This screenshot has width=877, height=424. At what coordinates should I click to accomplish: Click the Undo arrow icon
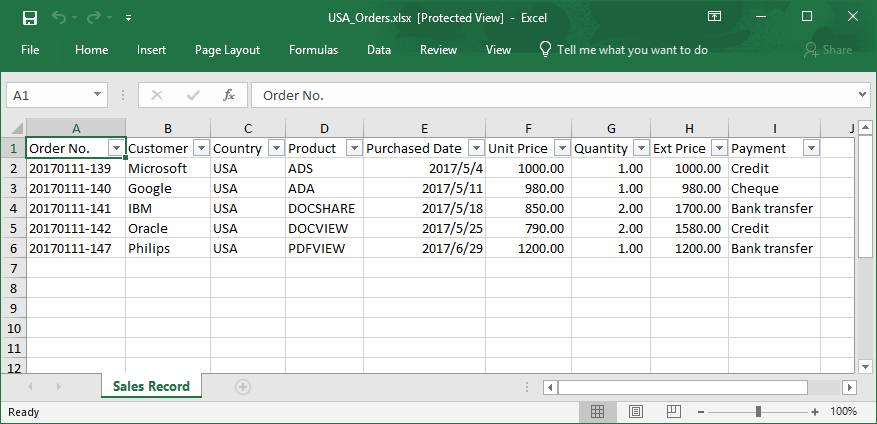coord(59,17)
